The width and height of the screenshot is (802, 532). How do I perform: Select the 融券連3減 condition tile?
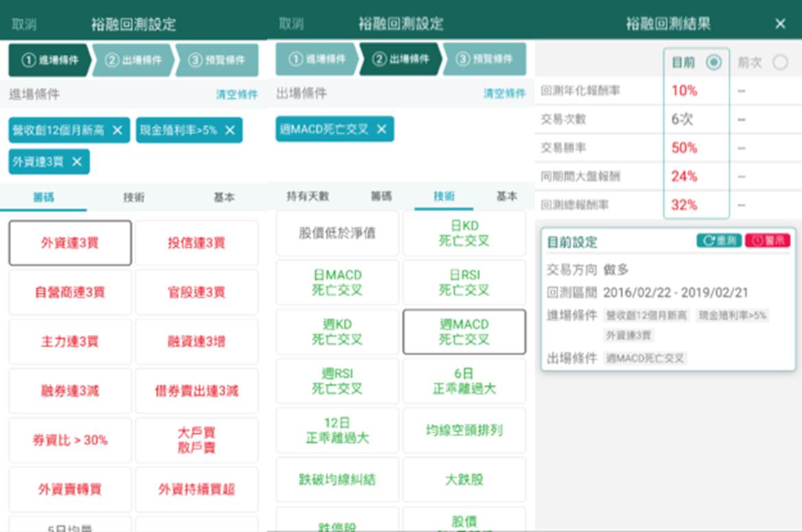pyautogui.click(x=70, y=391)
